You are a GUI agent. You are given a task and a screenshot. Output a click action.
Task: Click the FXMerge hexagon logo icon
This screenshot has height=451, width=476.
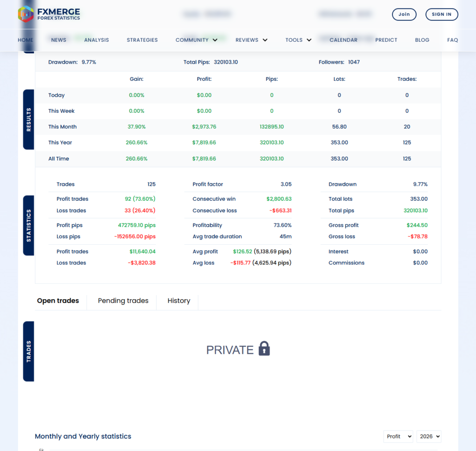click(x=26, y=14)
